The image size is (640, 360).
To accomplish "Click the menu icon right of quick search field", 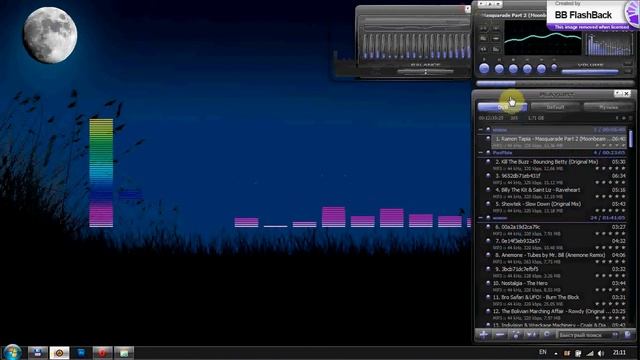I will 628,335.
